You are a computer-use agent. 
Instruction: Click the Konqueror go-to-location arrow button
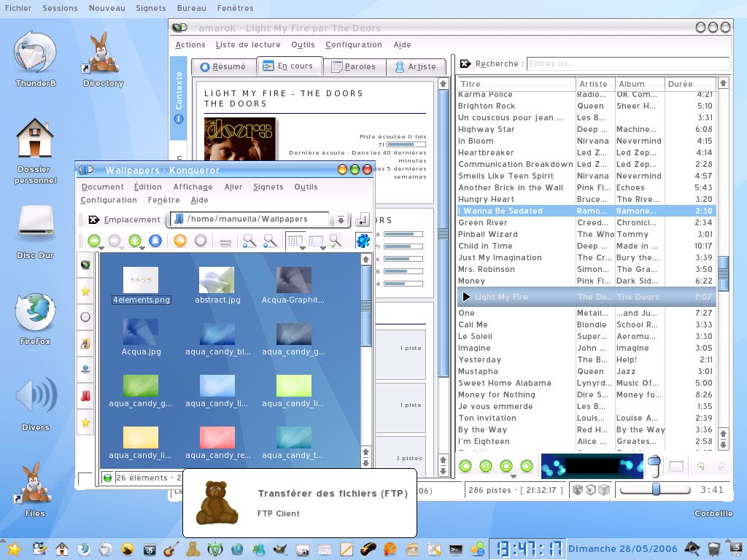[362, 219]
